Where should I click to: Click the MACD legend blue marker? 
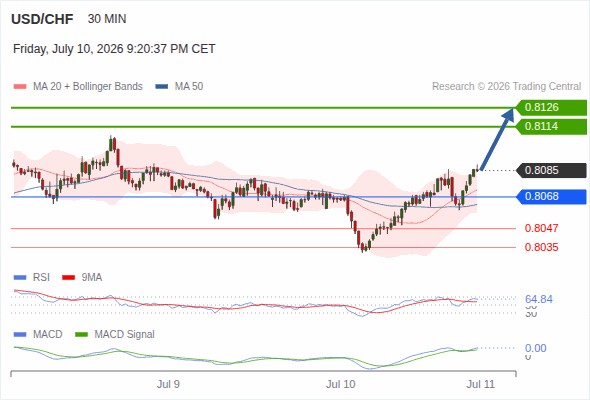(x=20, y=335)
